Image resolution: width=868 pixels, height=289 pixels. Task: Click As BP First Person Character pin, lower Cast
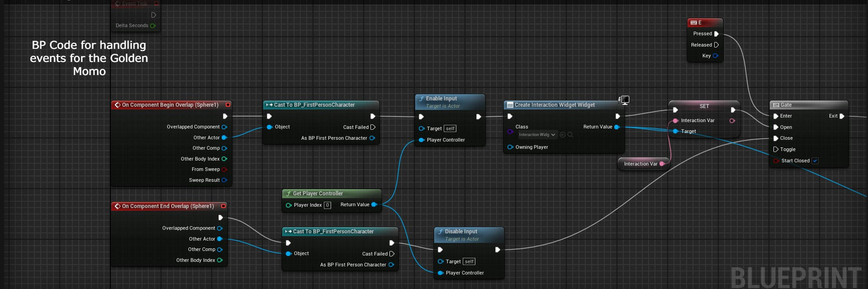click(x=391, y=265)
